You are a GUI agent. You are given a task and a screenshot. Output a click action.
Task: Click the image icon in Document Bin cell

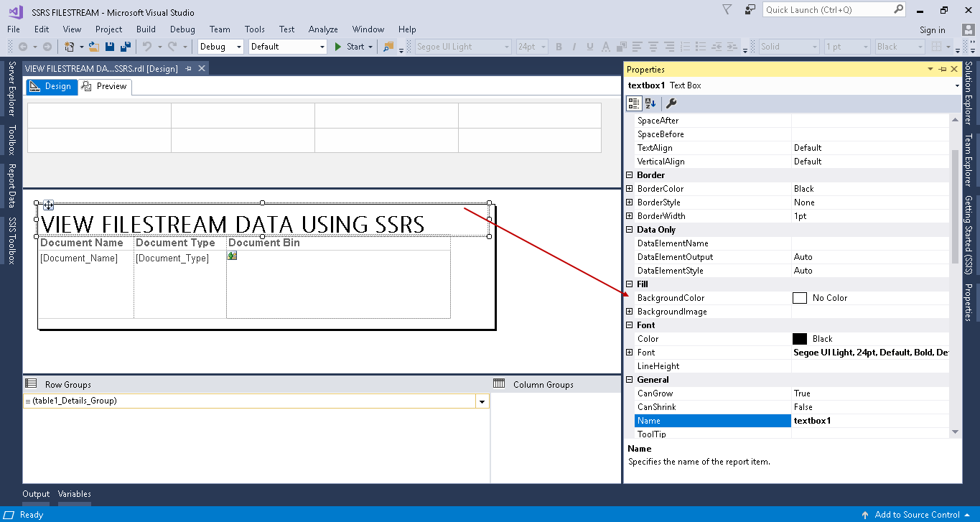click(x=233, y=256)
